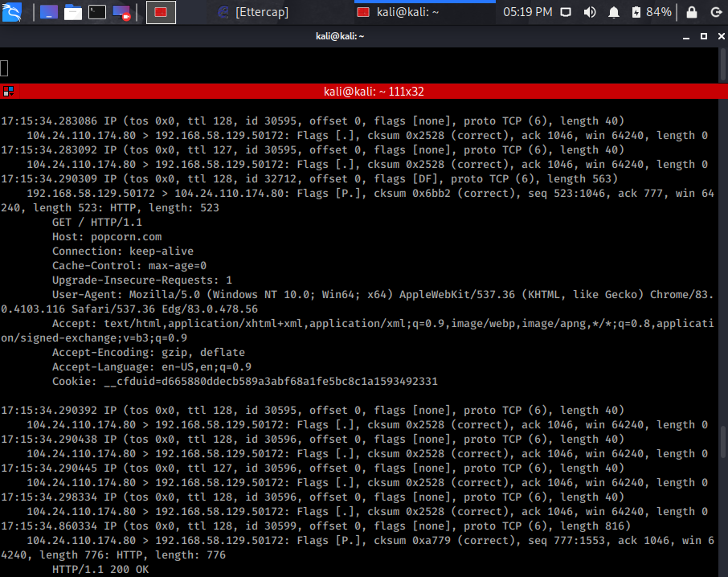
Task: Click the logout session icon
Action: click(717, 13)
